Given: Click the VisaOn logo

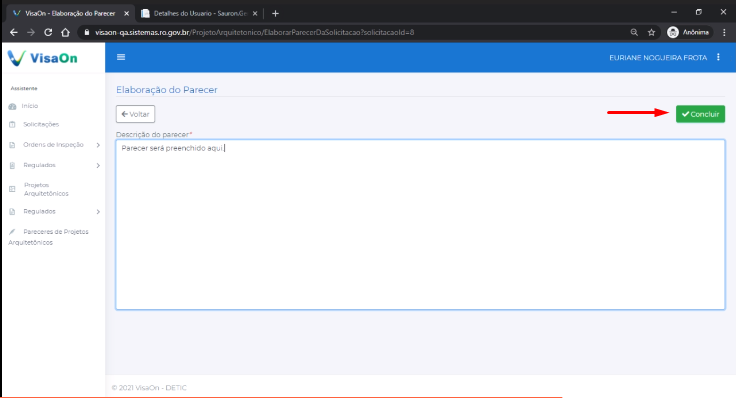Looking at the screenshot, I should 42,58.
